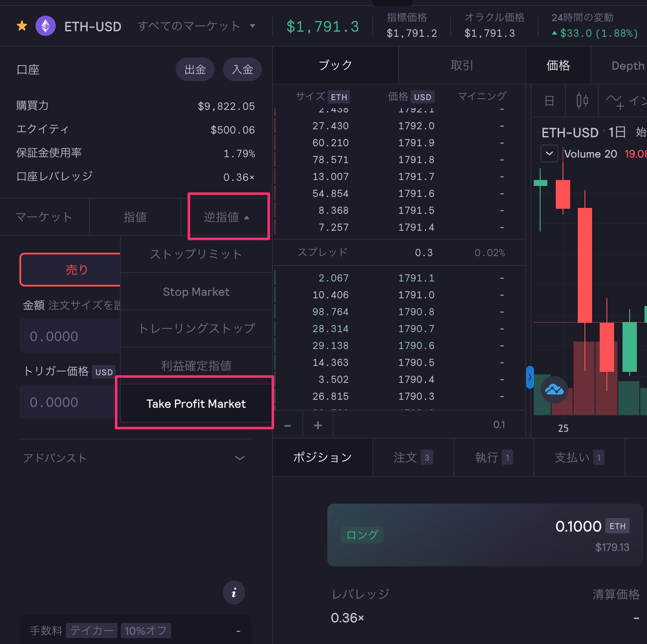
Task: Collapse the Volume indicator legend chevron
Action: point(549,153)
